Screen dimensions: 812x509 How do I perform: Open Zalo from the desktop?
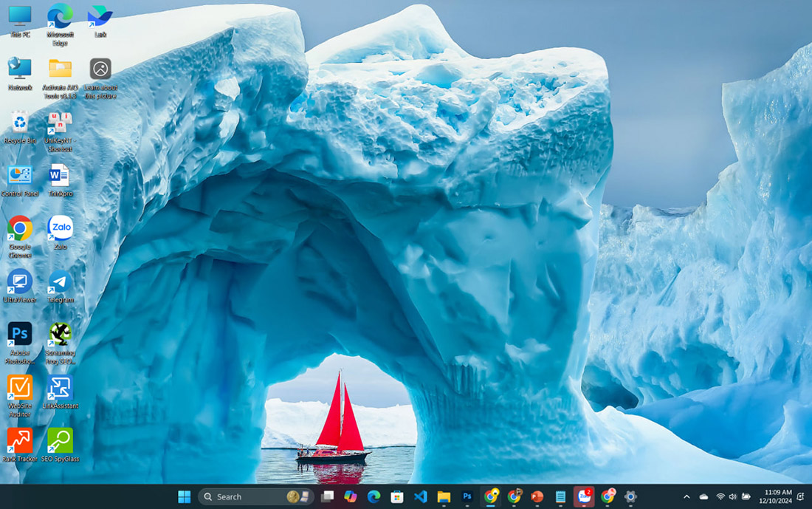pyautogui.click(x=61, y=229)
